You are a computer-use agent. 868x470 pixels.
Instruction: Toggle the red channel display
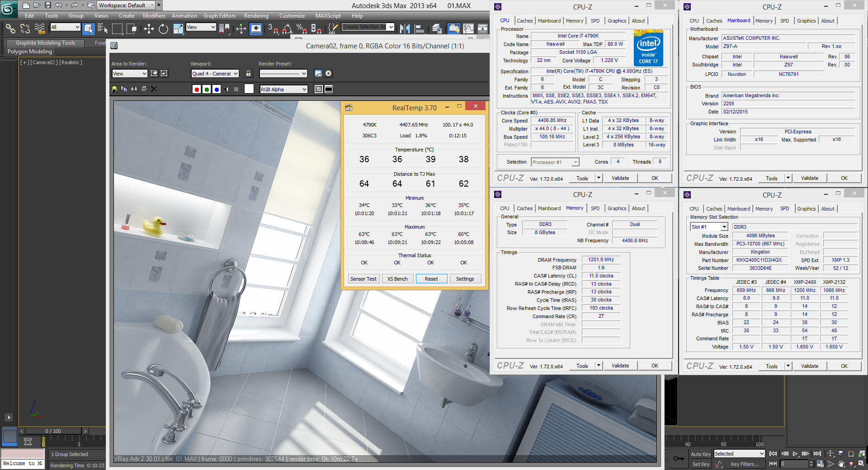[x=197, y=89]
